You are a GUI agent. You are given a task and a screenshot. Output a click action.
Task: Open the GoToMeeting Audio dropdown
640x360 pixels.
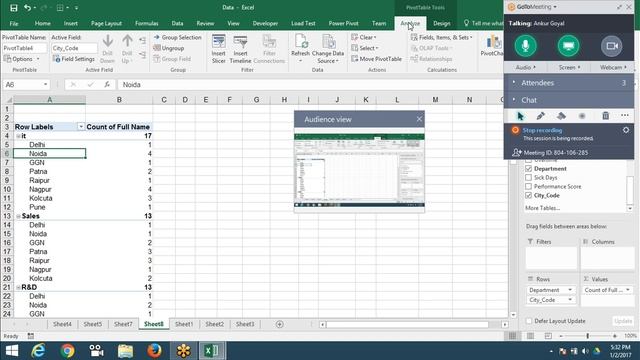pos(525,67)
